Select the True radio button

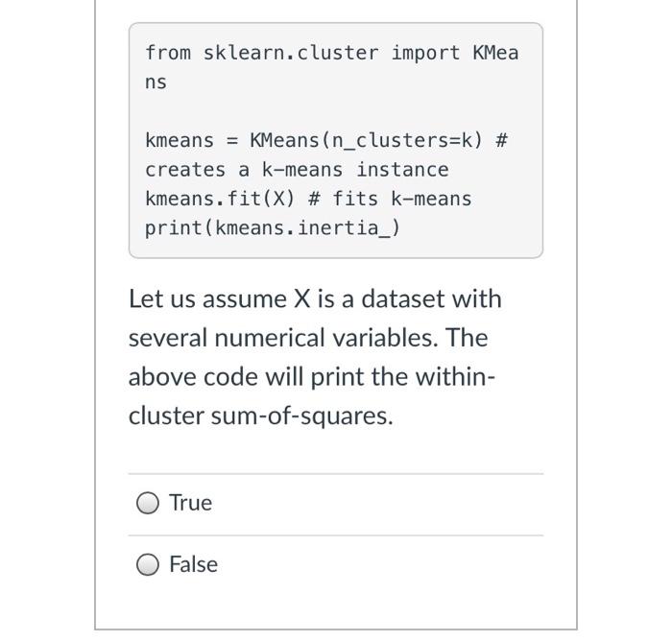(148, 503)
